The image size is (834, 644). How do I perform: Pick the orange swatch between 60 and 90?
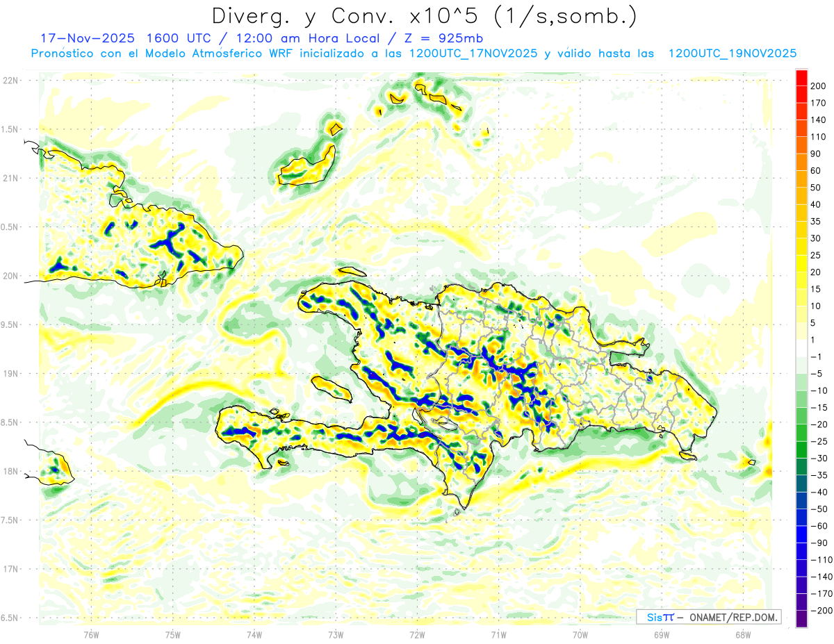coord(801,162)
